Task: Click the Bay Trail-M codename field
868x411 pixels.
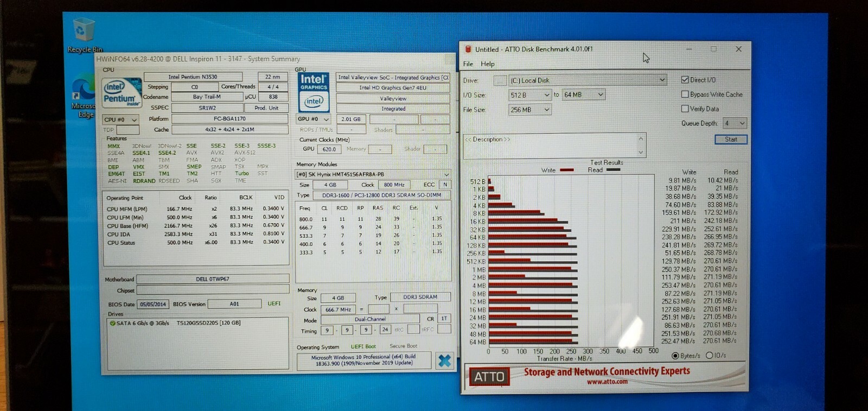Action: pos(207,97)
